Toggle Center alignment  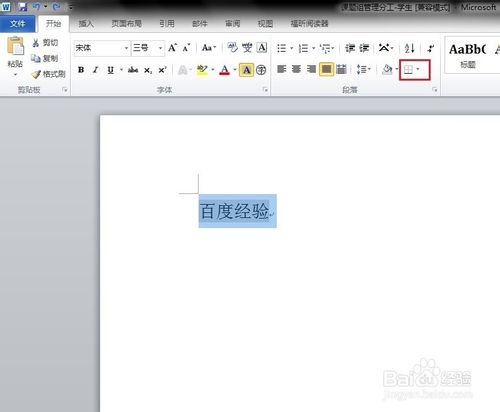pyautogui.click(x=296, y=69)
